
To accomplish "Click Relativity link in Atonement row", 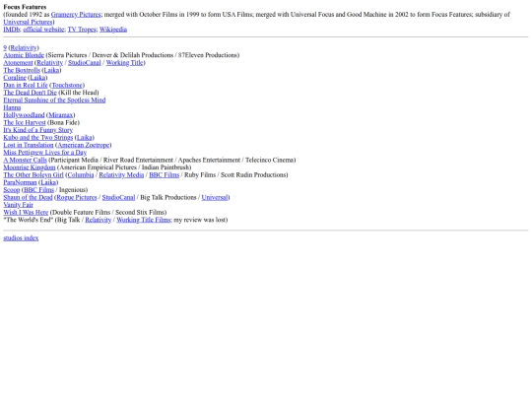I will coord(50,63).
